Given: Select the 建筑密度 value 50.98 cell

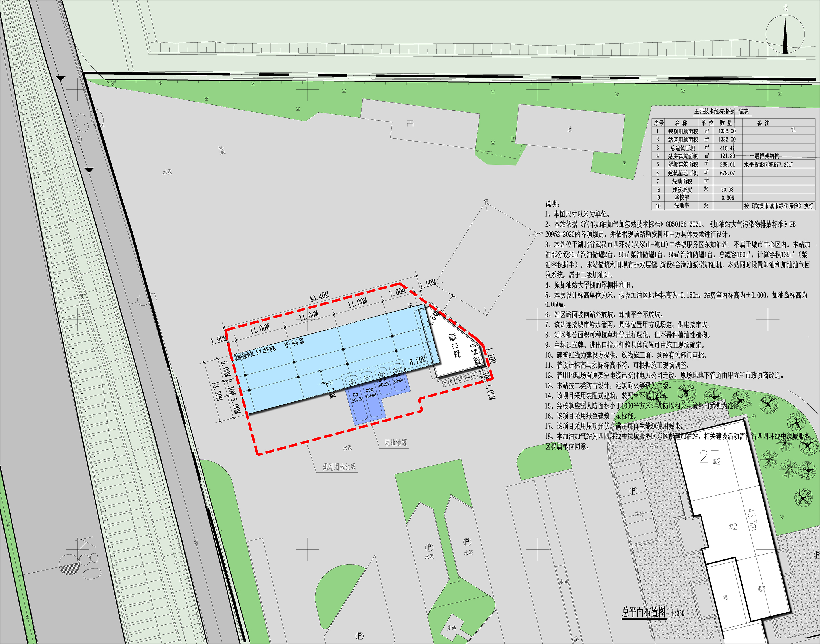Looking at the screenshot, I should coord(727,190).
